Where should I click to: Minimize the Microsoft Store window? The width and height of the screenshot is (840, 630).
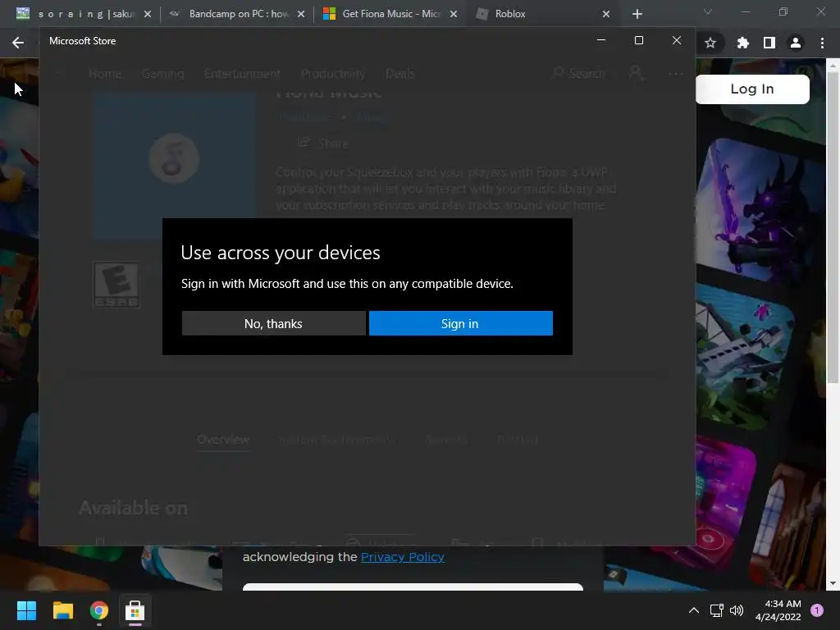(601, 40)
